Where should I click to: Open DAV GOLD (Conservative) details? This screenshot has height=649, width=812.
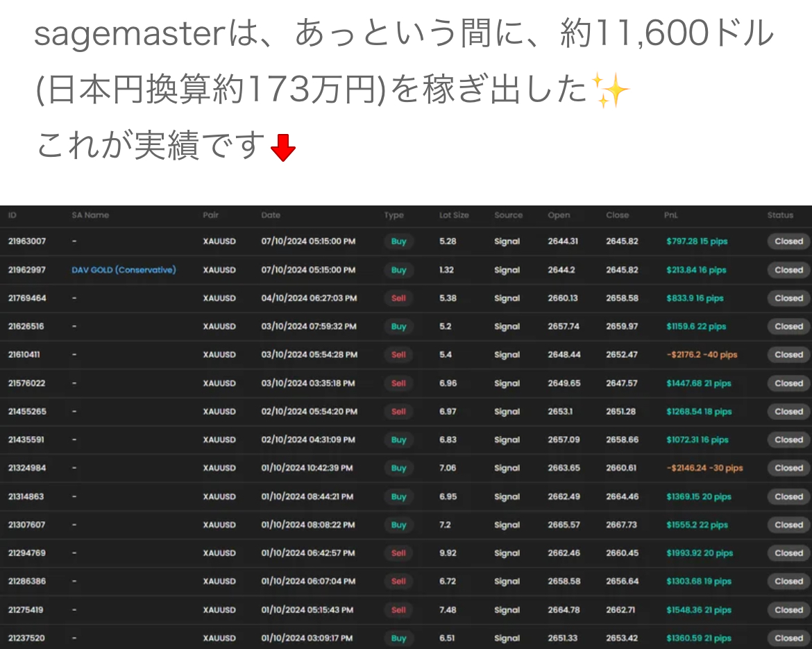point(123,270)
